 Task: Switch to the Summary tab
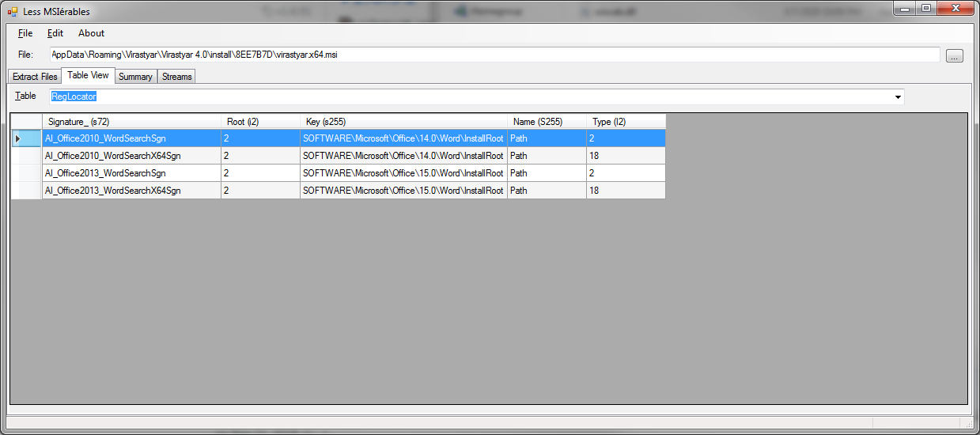(135, 77)
